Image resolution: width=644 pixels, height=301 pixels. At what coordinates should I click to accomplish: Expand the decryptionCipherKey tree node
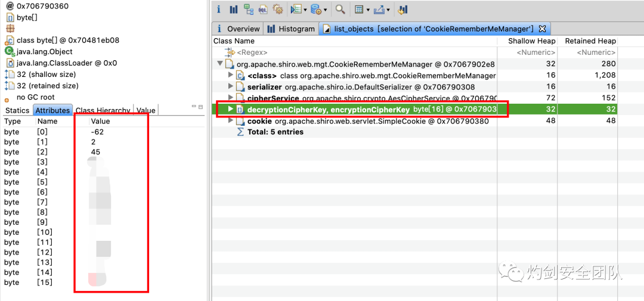(230, 109)
